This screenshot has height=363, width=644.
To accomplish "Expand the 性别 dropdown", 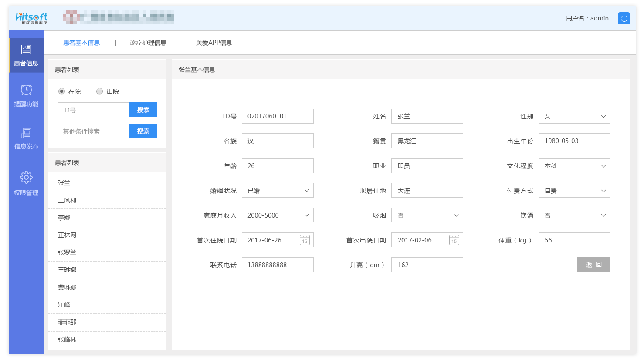I will coord(574,116).
